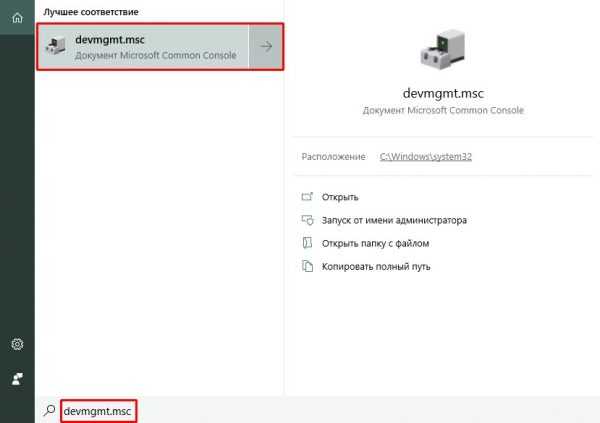Click the large devmgmt.msc preview icon
Image resolution: width=600 pixels, height=423 pixels.
[443, 49]
